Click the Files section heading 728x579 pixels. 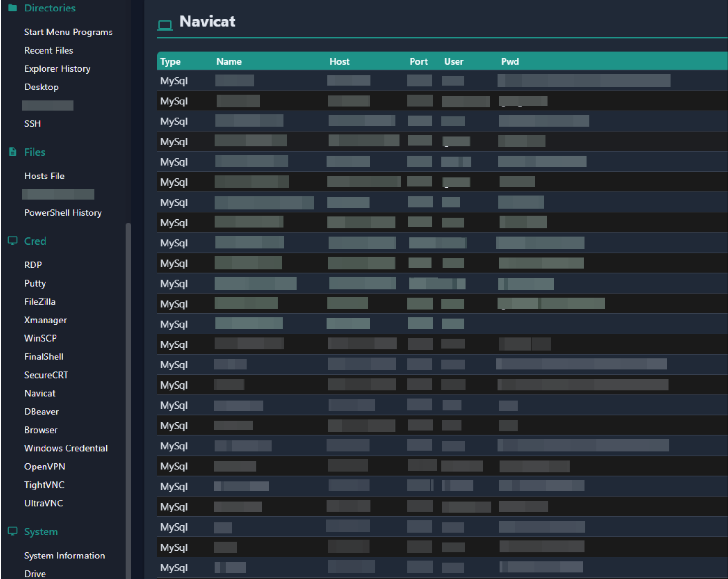click(x=34, y=152)
